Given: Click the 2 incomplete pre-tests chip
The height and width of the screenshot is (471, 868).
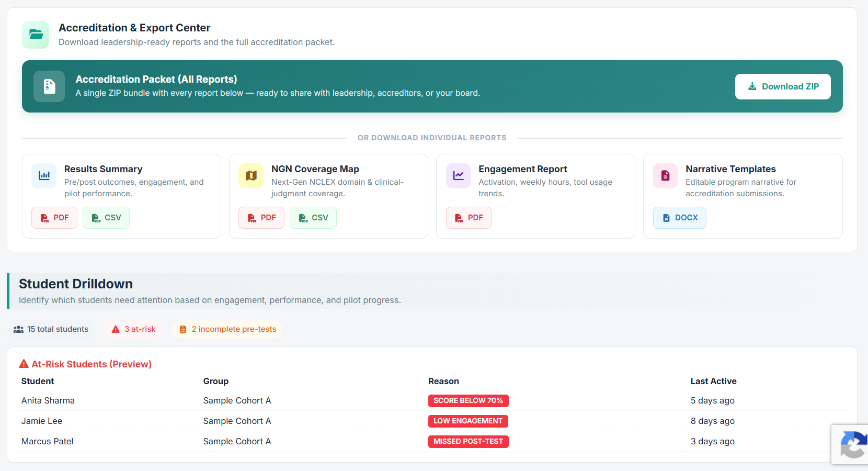Looking at the screenshot, I should coord(227,329).
